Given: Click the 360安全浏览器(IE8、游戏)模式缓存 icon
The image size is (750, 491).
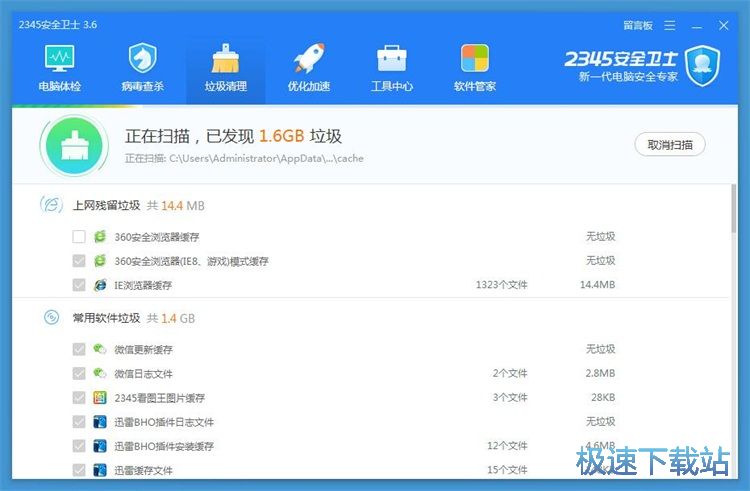Looking at the screenshot, I should pyautogui.click(x=100, y=261).
